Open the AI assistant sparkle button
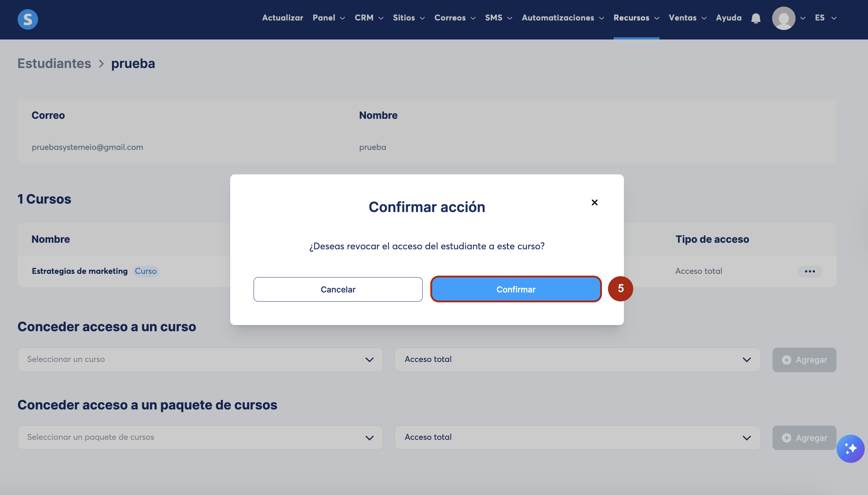 (850, 449)
